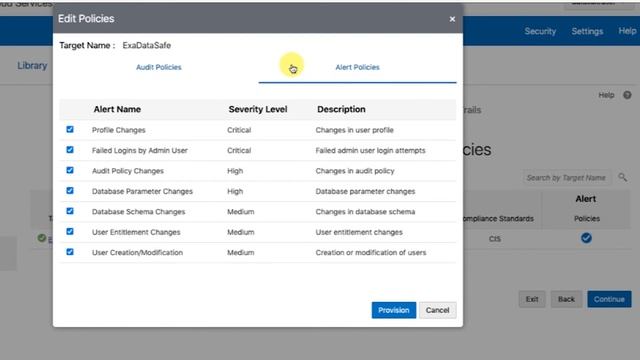The height and width of the screenshot is (360, 640).
Task: Uncheck the Database Schema Changes checkbox
Action: click(x=70, y=211)
